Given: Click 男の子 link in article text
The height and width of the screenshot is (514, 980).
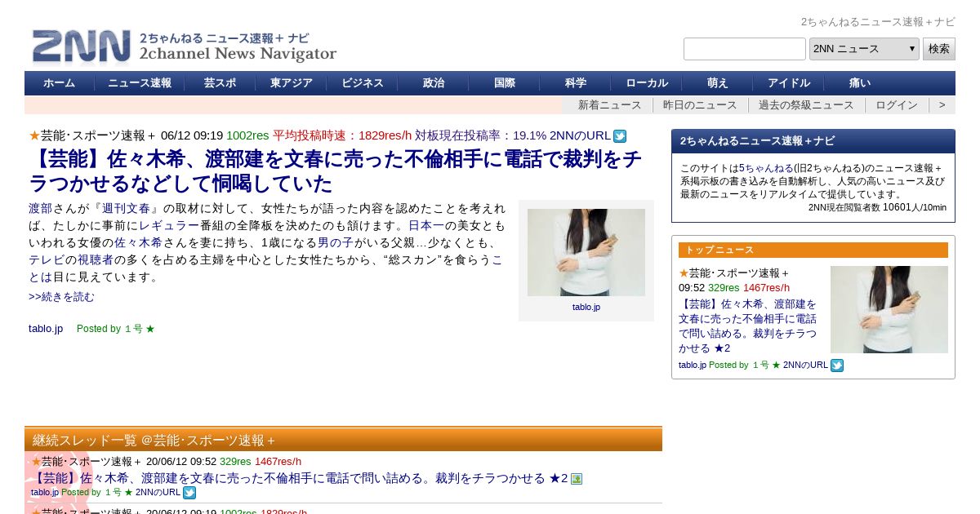Looking at the screenshot, I should pyautogui.click(x=336, y=242).
